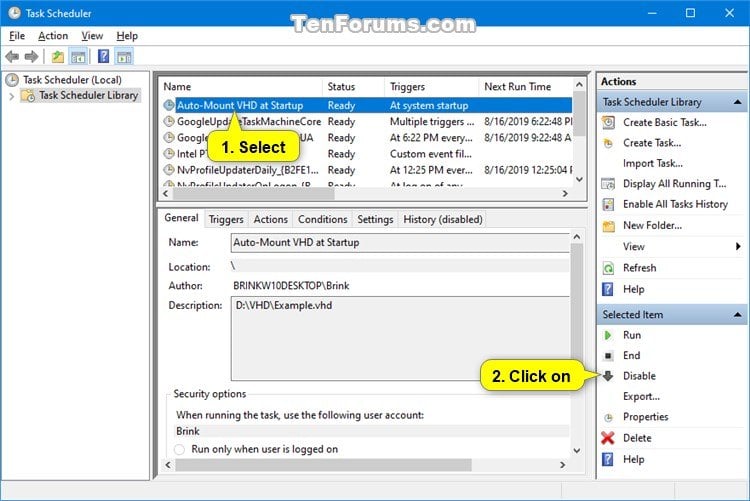
Task: Click the Help icon under Task Scheduler Library
Action: (x=607, y=289)
